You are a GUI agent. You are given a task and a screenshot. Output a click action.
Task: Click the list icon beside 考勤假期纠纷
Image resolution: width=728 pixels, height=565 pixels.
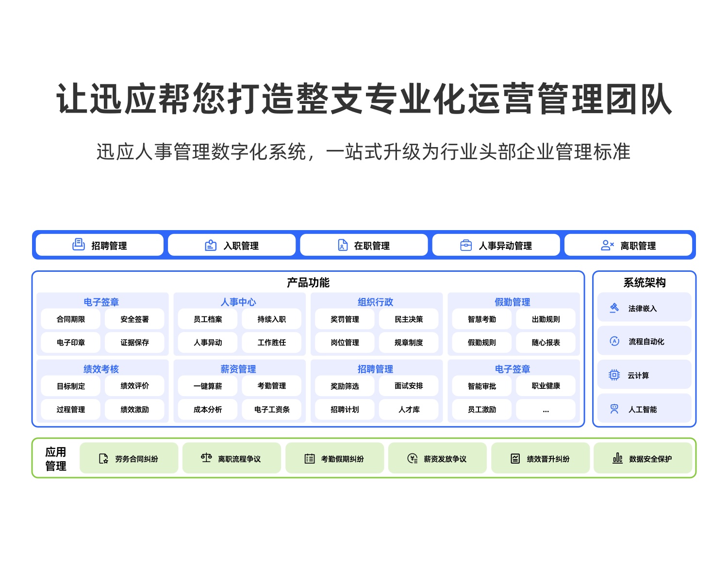point(310,459)
